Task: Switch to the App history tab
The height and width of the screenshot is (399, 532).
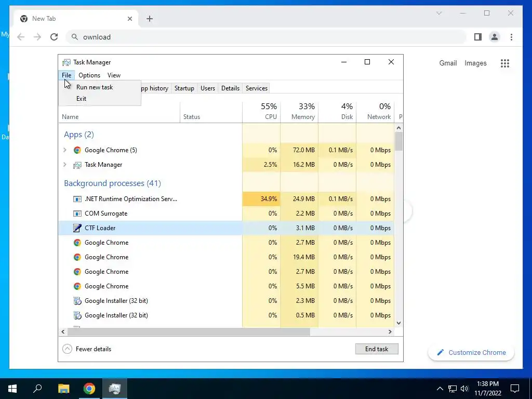Action: 155,88
